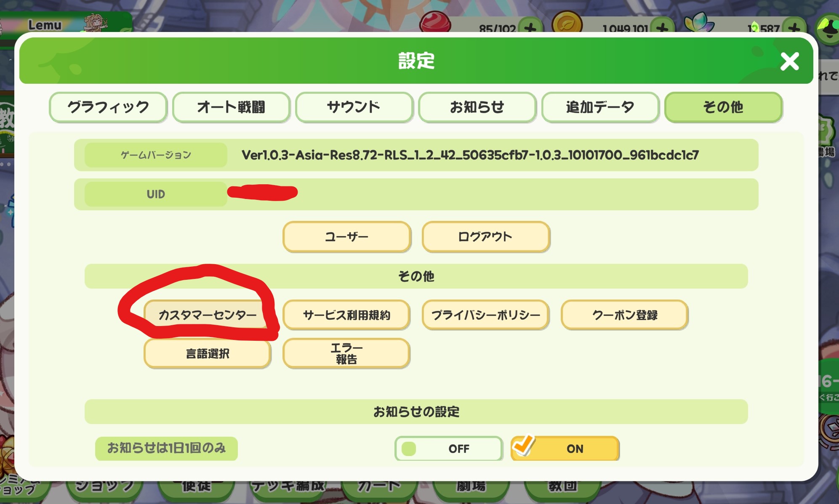
Task: Tap the rainbow crystal gem icon
Action: (x=699, y=23)
